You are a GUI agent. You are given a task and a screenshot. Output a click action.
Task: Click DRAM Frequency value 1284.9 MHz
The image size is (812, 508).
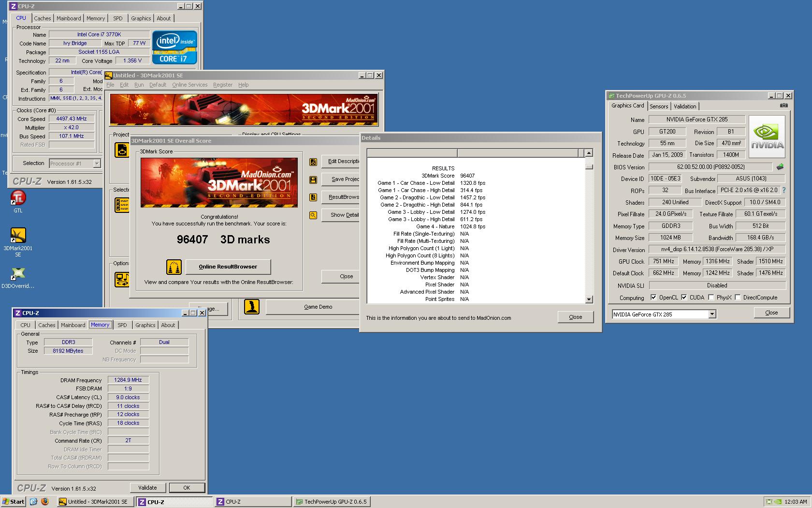point(128,380)
